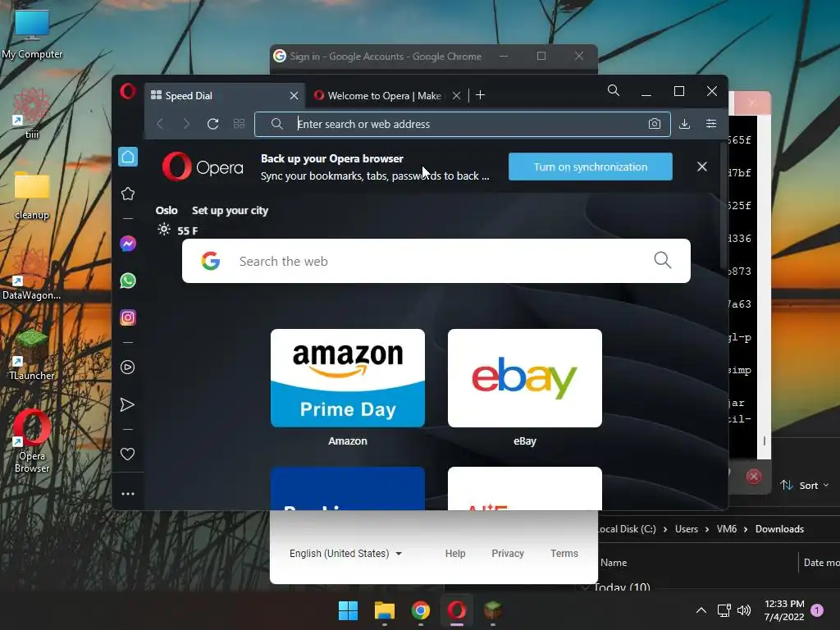Click VM6 in Explorer breadcrumb

pos(727,529)
